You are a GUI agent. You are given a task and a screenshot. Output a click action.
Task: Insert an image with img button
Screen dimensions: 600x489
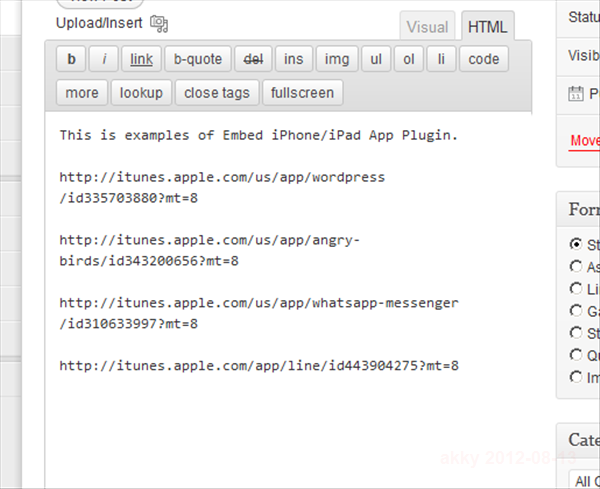coord(337,59)
